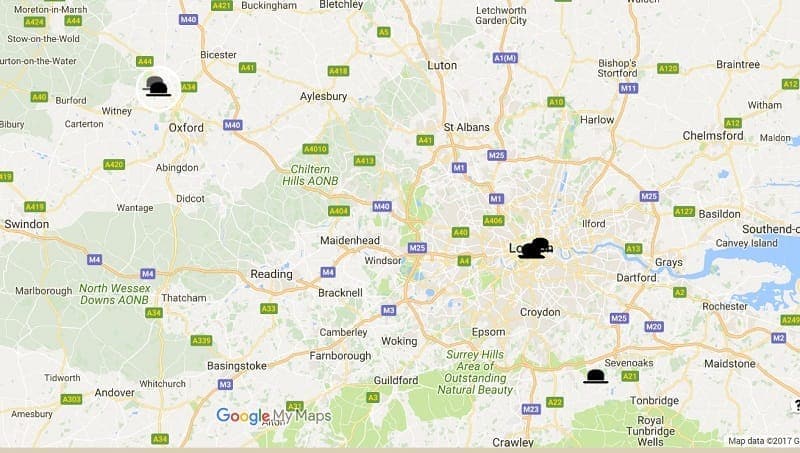Click the Chelmsford label on map
Screen dimensions: 800x453
[713, 136]
